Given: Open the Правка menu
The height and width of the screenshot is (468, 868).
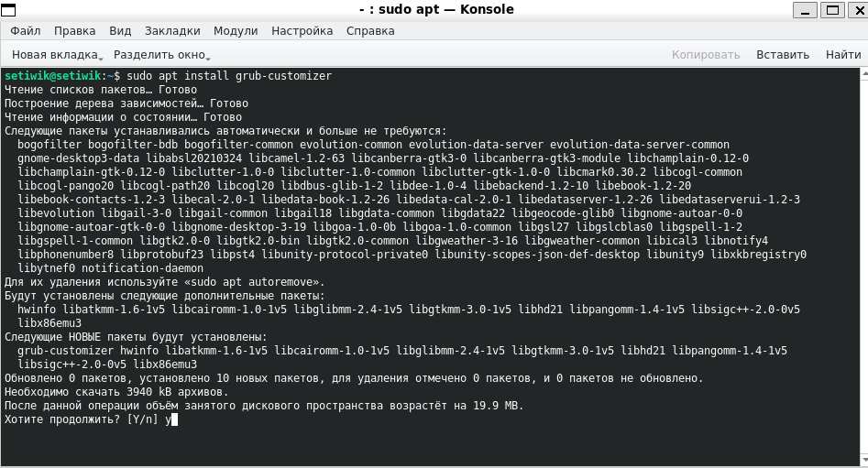Looking at the screenshot, I should [75, 31].
